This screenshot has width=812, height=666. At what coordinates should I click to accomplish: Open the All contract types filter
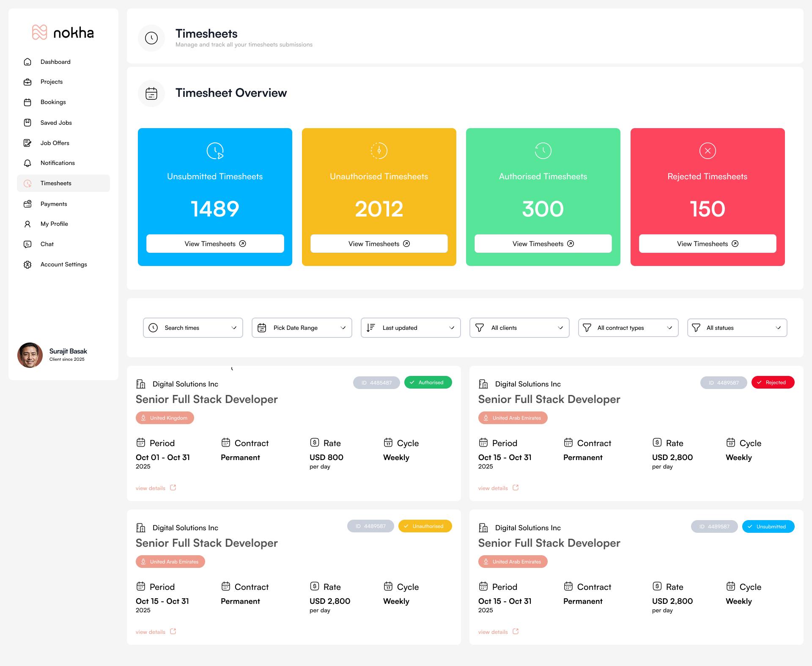click(628, 327)
